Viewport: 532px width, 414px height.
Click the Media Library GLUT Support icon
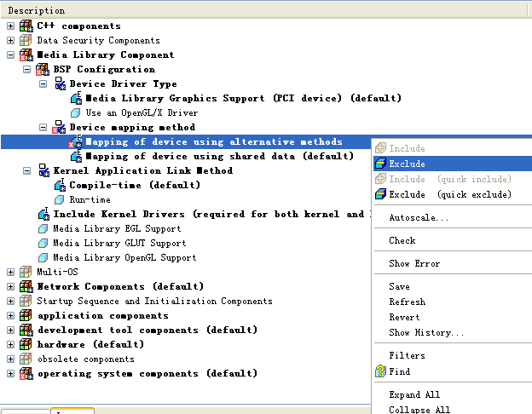point(43,243)
